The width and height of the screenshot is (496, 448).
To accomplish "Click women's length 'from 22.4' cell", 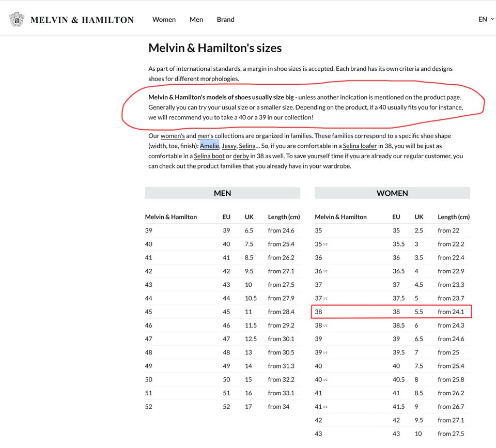I will point(451,257).
